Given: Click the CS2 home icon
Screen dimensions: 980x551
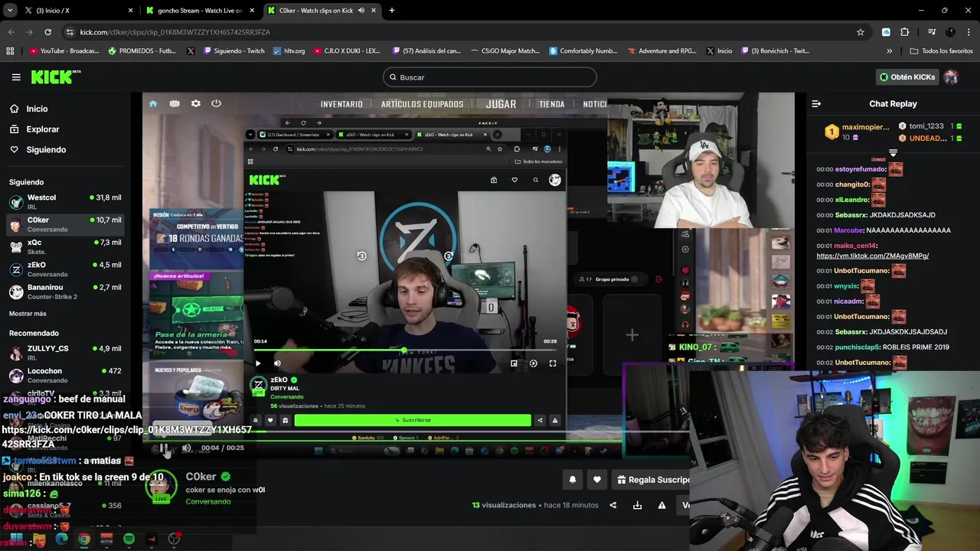Looking at the screenshot, I should pos(153,104).
